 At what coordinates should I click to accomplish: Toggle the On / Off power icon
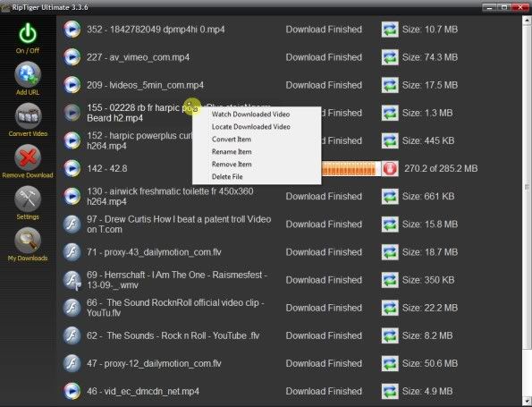coord(28,34)
